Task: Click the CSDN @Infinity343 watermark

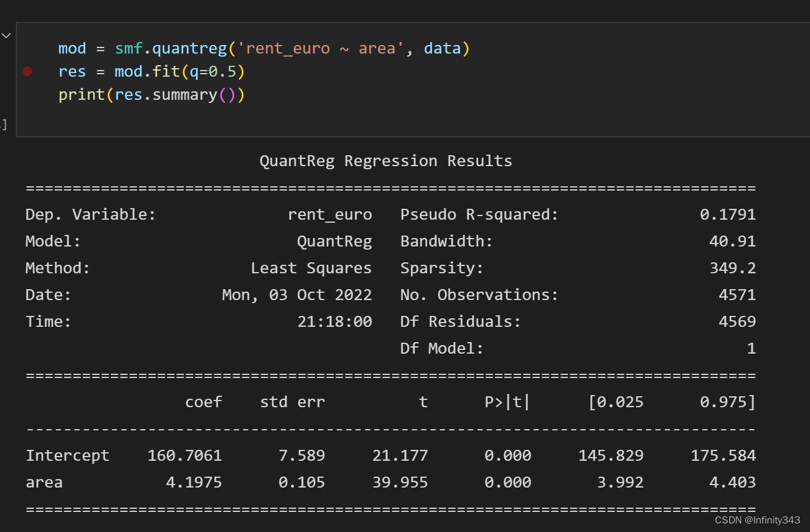Action: [x=757, y=520]
